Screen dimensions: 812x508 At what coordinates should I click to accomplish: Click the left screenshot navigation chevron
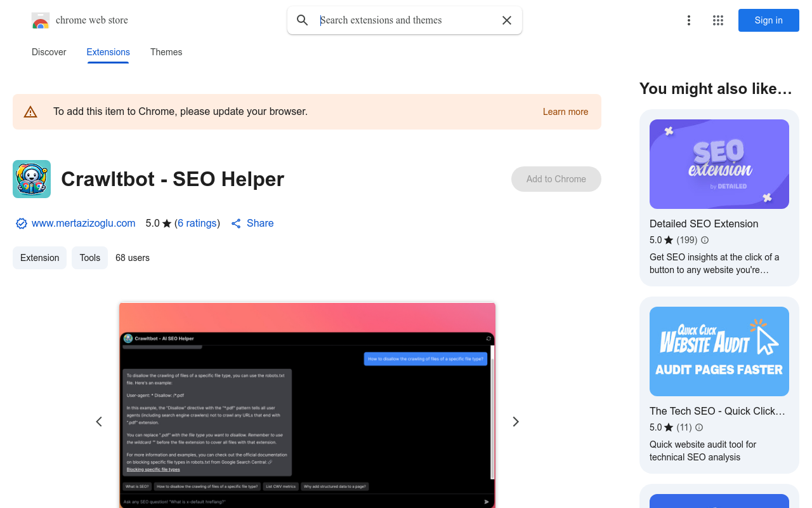click(x=99, y=421)
